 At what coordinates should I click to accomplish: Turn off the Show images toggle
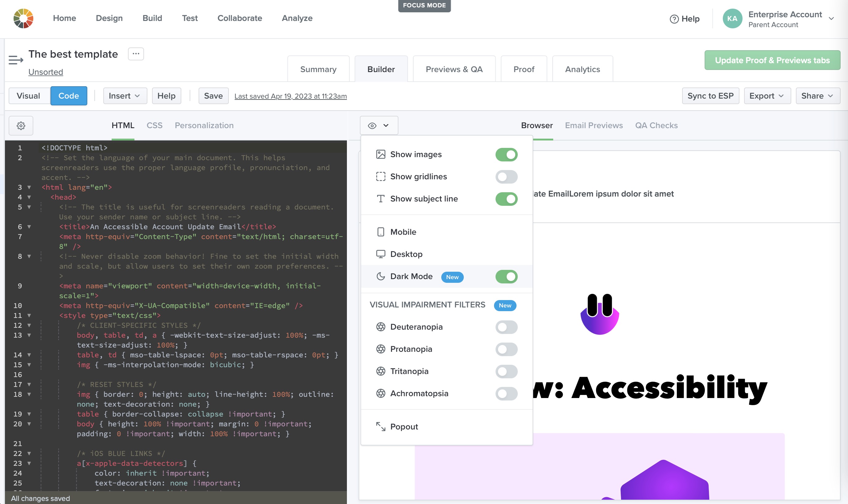[506, 155]
